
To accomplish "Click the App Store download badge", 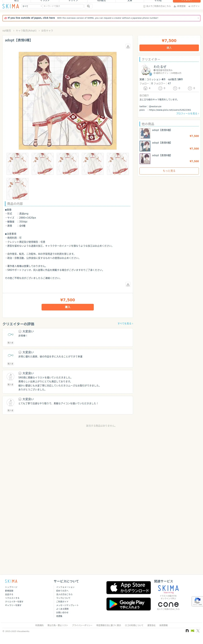I will coord(128,587).
